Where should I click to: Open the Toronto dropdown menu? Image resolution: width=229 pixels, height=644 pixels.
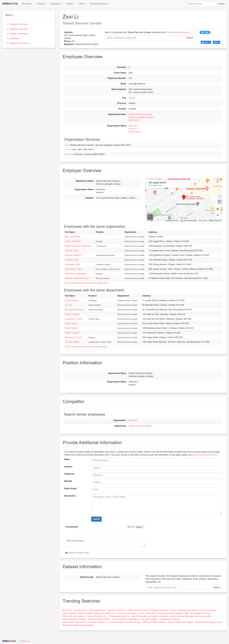[70, 4]
